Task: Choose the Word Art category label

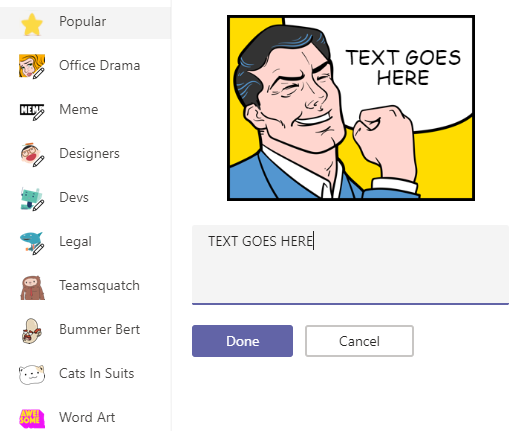Action: pyautogui.click(x=87, y=417)
